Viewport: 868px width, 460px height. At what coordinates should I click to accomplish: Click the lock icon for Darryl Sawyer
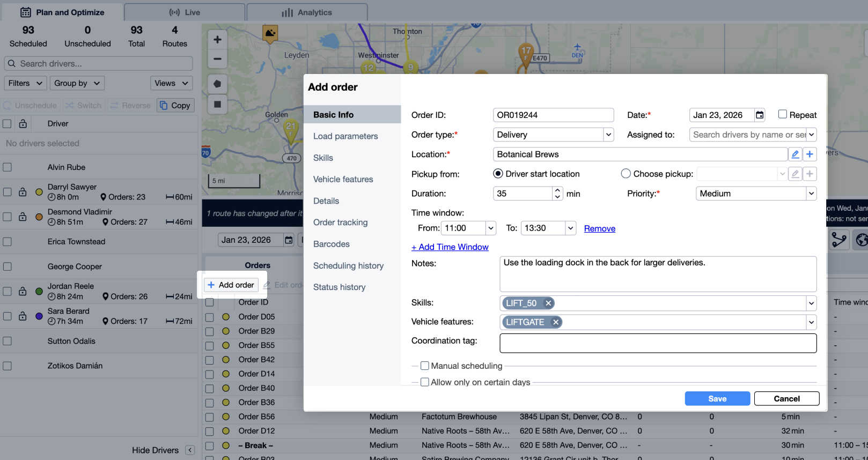[23, 192]
